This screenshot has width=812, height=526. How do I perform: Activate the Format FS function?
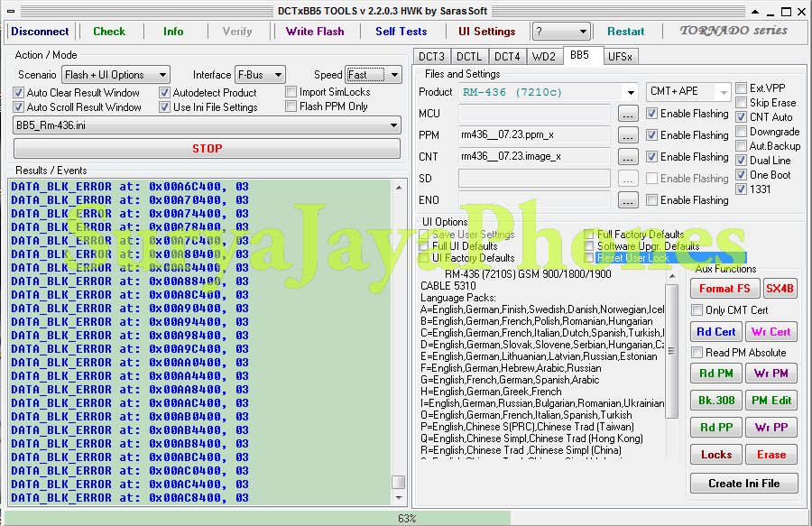pos(724,289)
